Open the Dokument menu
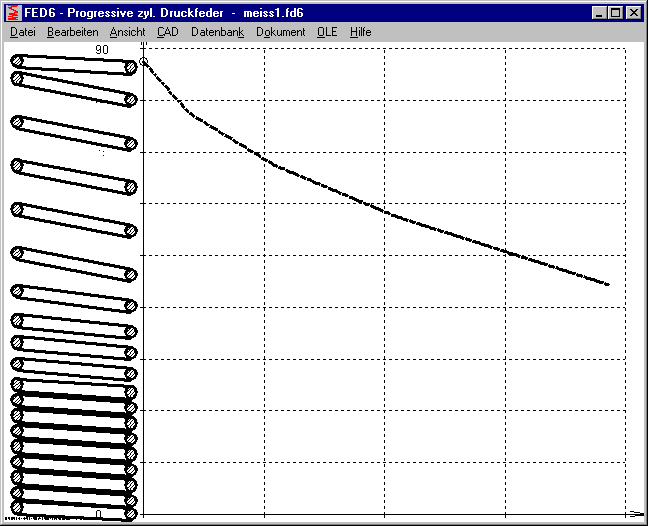 280,32
